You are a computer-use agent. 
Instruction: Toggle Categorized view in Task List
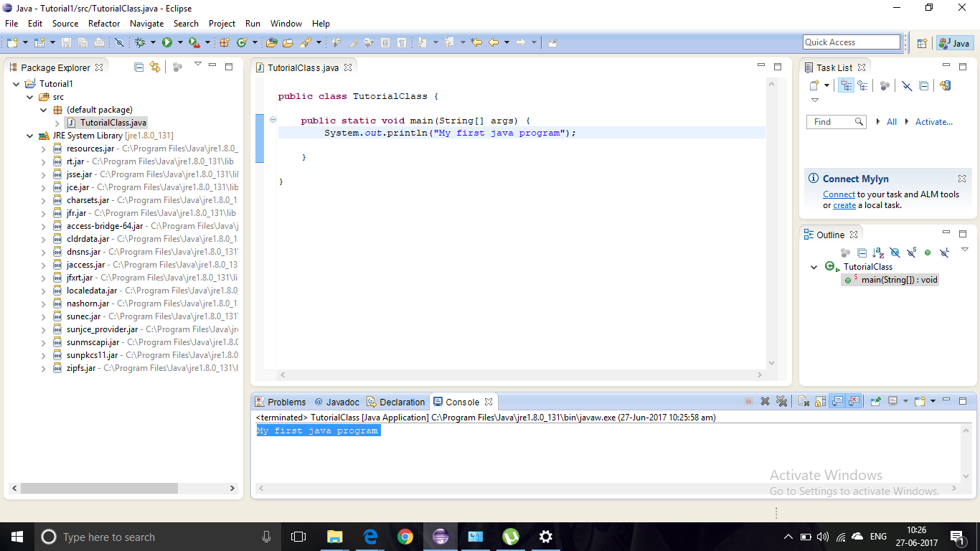pos(846,86)
